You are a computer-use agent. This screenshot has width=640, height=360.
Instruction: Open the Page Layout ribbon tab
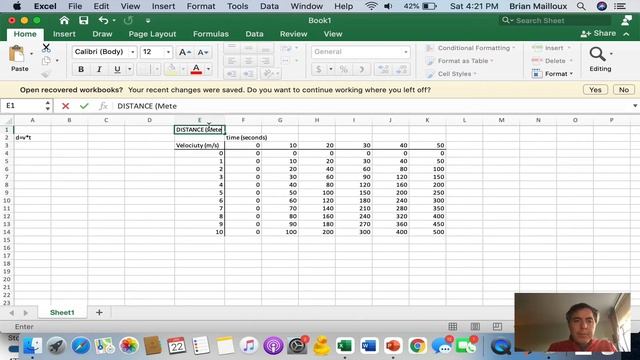pyautogui.click(x=152, y=34)
